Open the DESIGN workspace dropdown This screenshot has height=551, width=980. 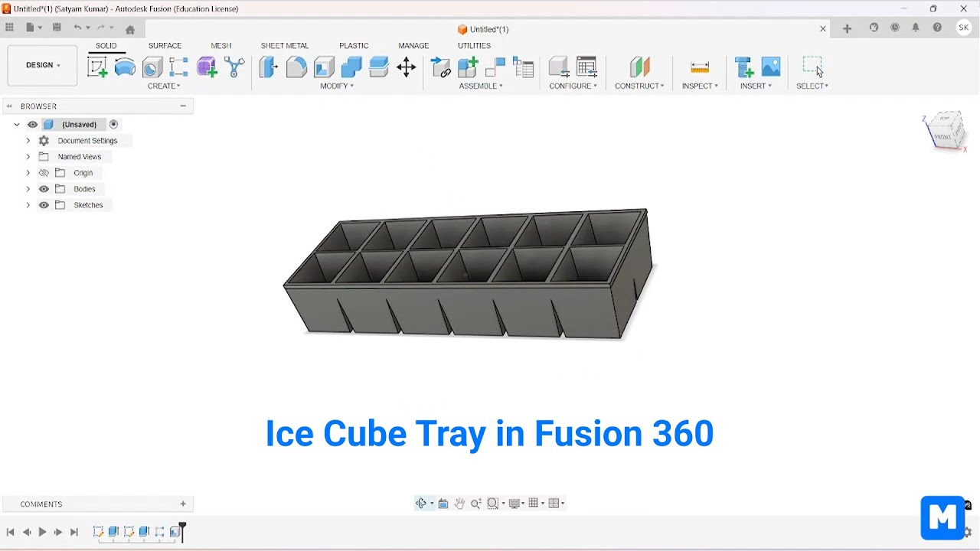(x=42, y=65)
